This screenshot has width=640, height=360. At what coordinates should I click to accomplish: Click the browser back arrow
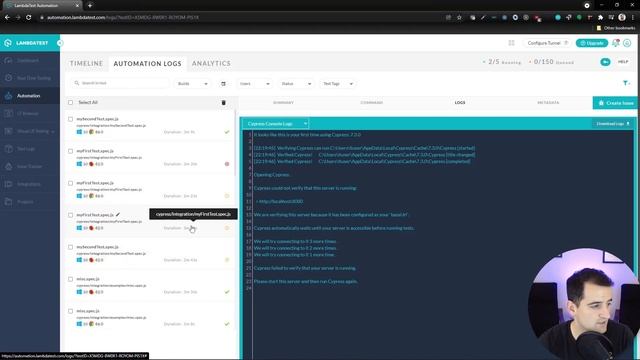(7, 18)
